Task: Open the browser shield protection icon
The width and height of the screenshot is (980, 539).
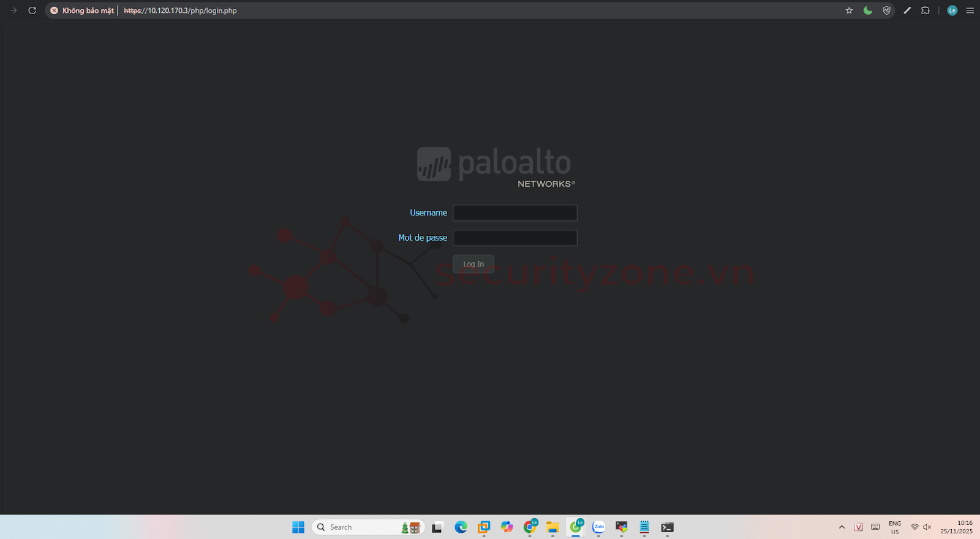Action: pyautogui.click(x=886, y=10)
